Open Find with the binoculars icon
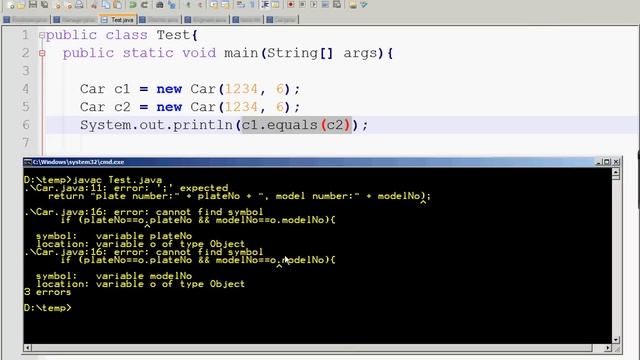The height and width of the screenshot is (360, 640). pos(160,4)
